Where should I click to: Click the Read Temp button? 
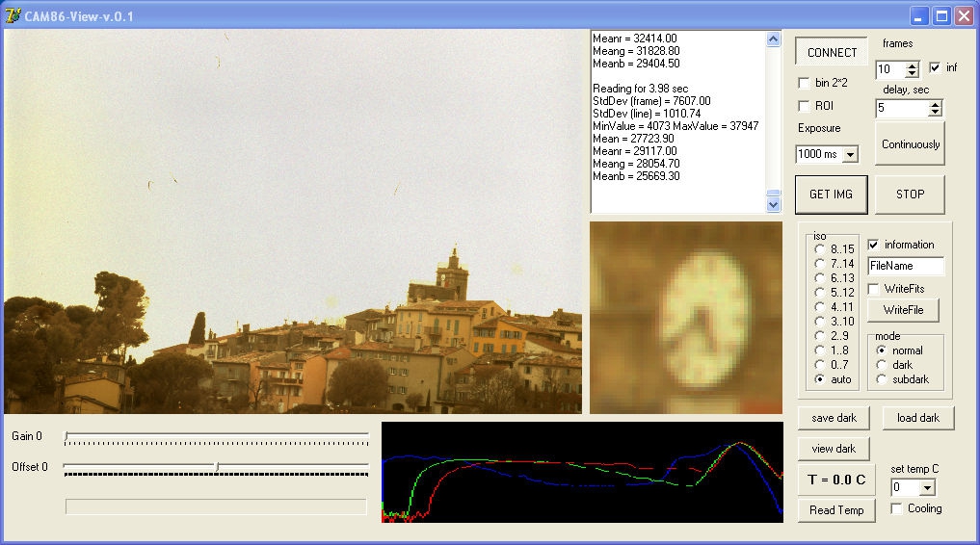(x=836, y=510)
